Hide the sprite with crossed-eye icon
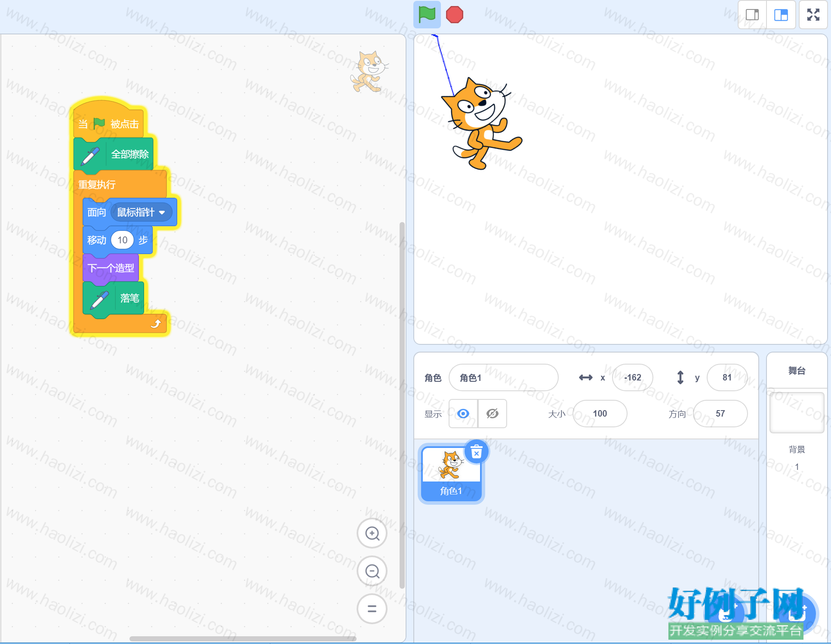 coord(492,414)
